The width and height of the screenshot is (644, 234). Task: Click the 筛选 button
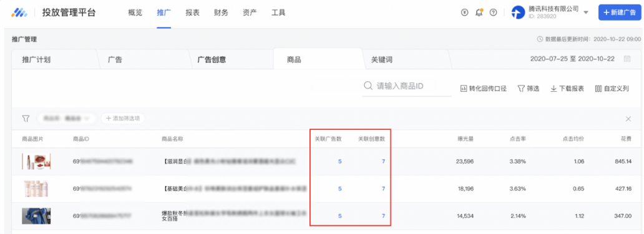[x=528, y=89]
